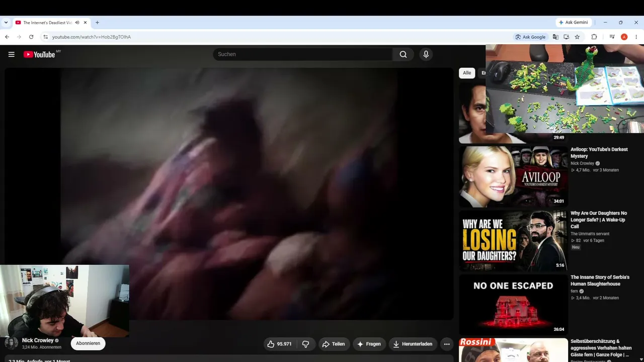Open the Aviloop video thumbnail
The width and height of the screenshot is (644, 362).
(x=513, y=176)
